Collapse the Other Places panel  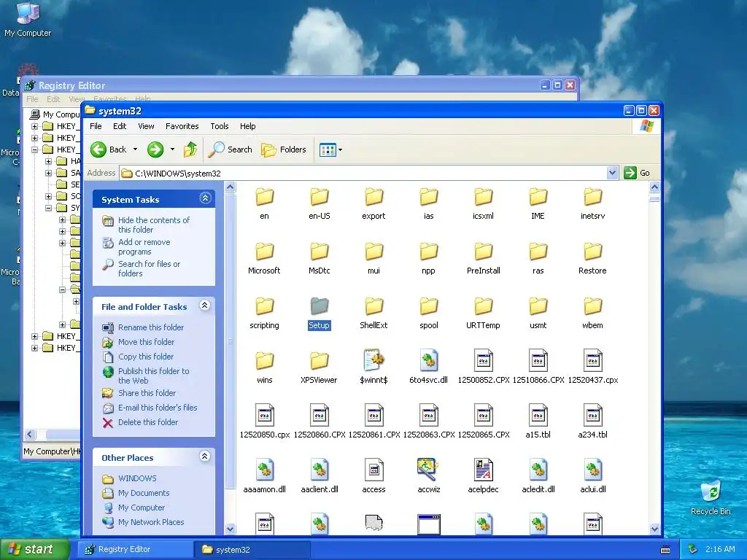click(204, 456)
